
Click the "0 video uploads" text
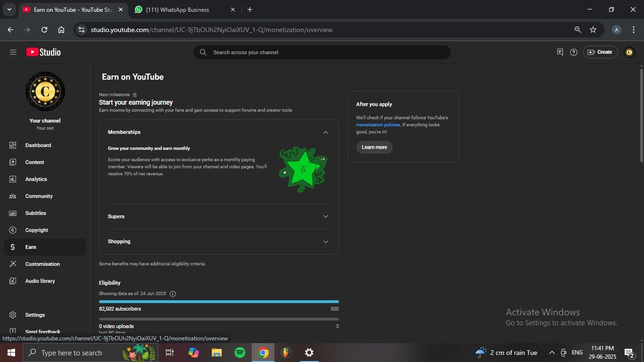point(116,326)
